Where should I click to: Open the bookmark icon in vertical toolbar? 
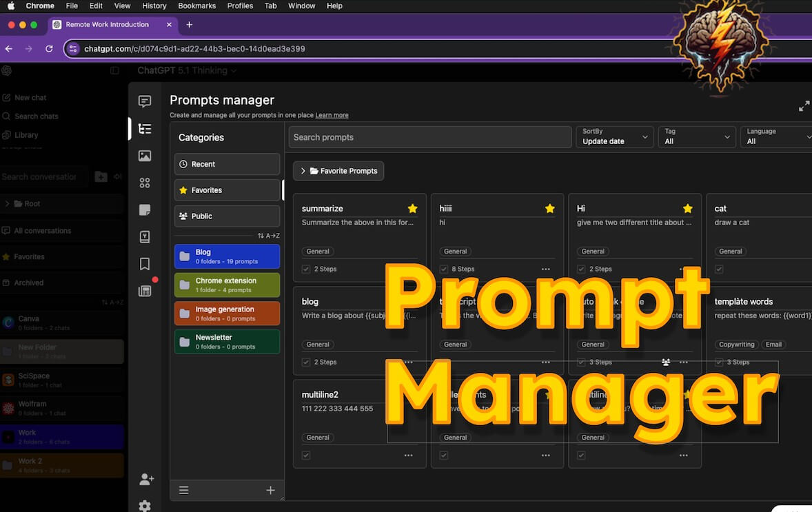coord(145,264)
